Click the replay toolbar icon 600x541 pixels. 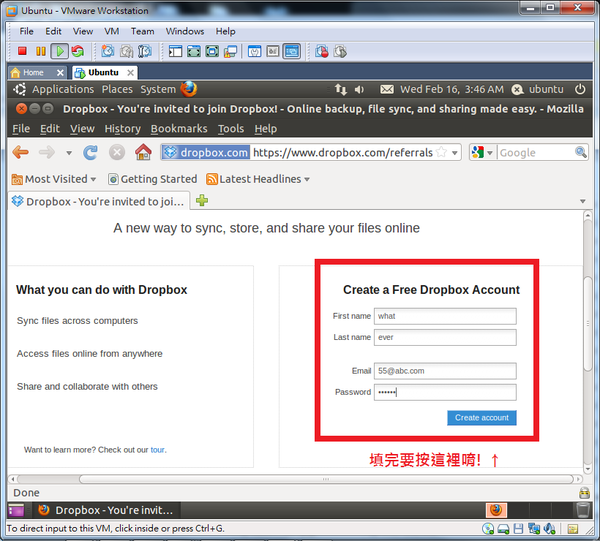(x=340, y=51)
